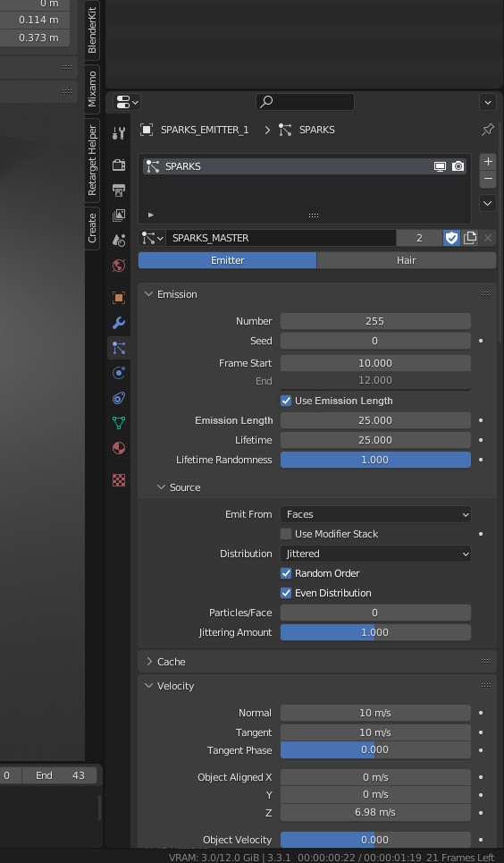Adjust Lifetime Randomness slider
Screen dimensions: 504x863
tap(376, 460)
